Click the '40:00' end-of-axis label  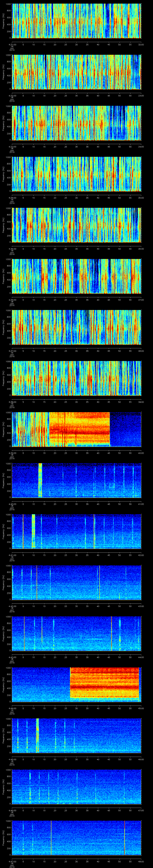click(x=141, y=453)
